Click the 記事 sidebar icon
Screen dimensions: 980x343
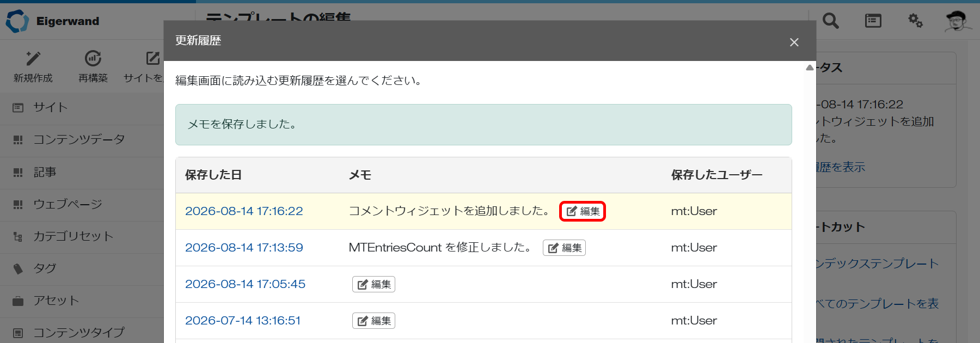tap(18, 172)
